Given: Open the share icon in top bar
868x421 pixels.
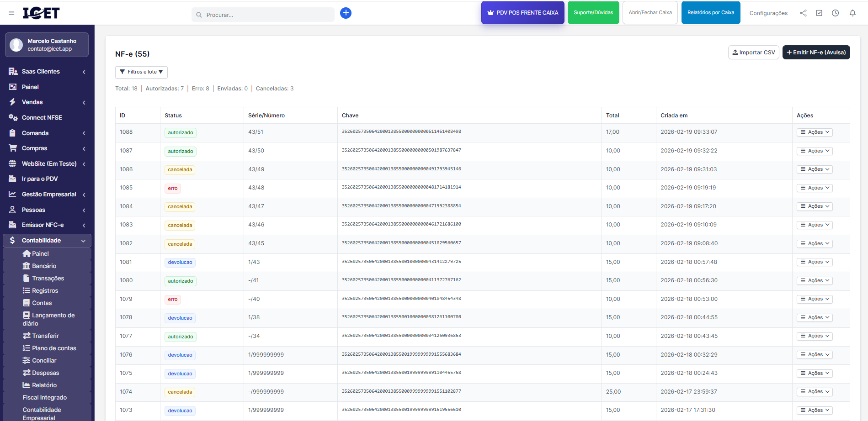Looking at the screenshot, I should coord(803,13).
